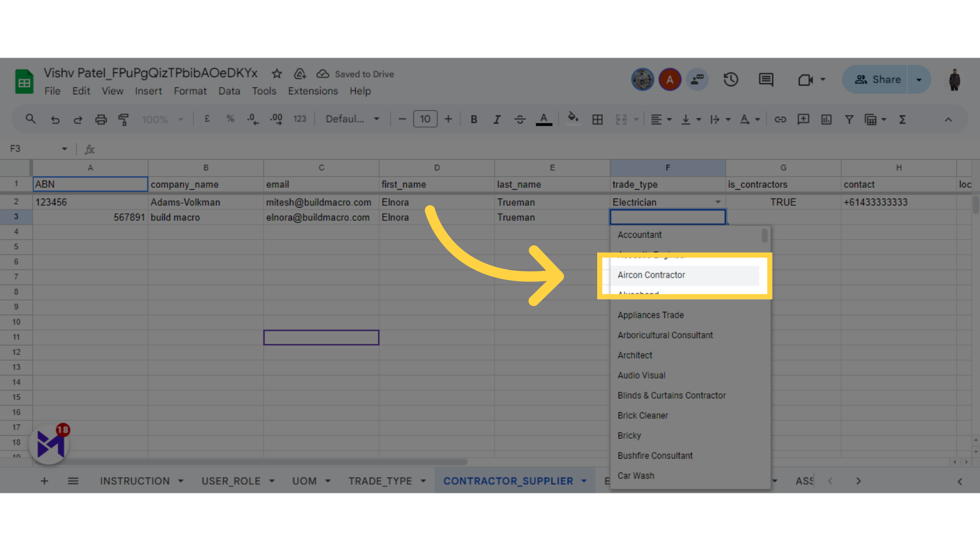Click the strikethrough formatting icon
The image size is (980, 551).
point(520,120)
